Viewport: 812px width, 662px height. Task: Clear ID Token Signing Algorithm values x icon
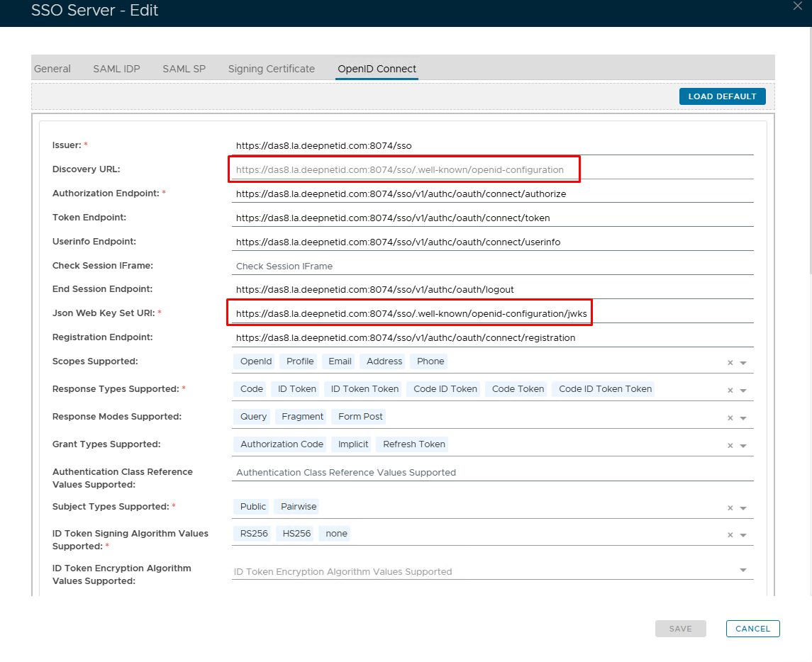[x=730, y=535]
